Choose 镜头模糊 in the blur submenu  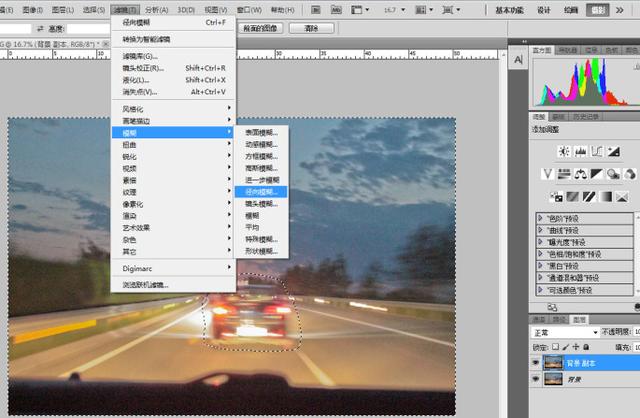click(x=261, y=204)
